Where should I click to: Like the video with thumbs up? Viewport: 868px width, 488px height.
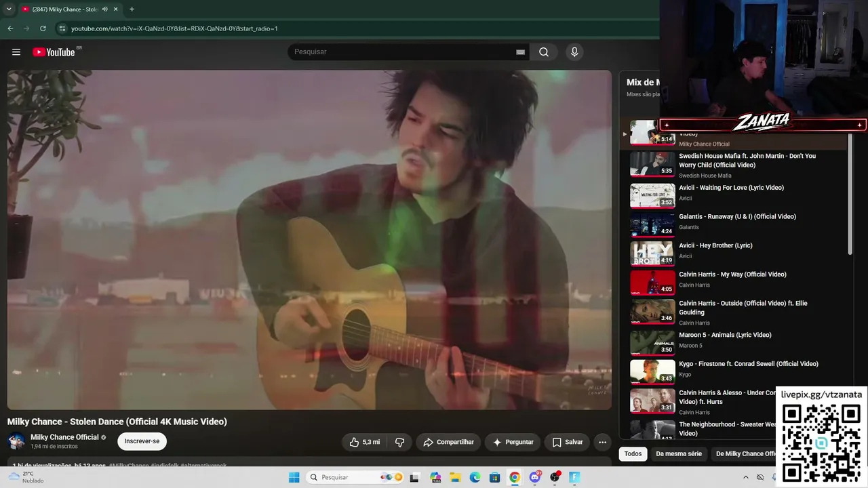[365, 442]
